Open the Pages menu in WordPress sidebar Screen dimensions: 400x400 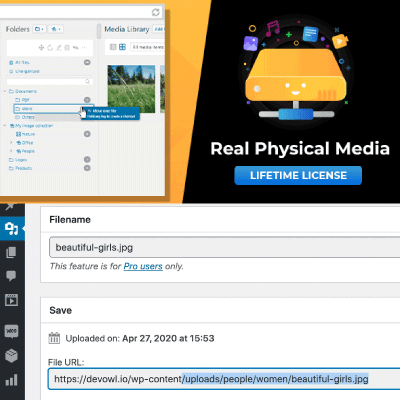click(x=11, y=252)
